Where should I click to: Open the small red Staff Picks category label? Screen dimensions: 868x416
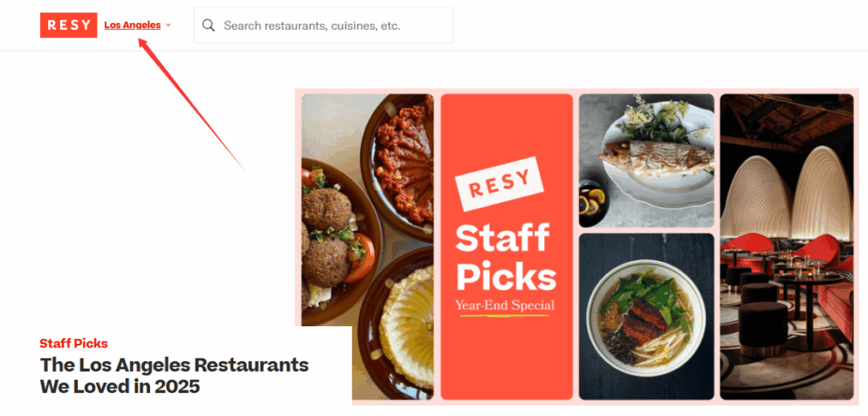click(x=74, y=343)
